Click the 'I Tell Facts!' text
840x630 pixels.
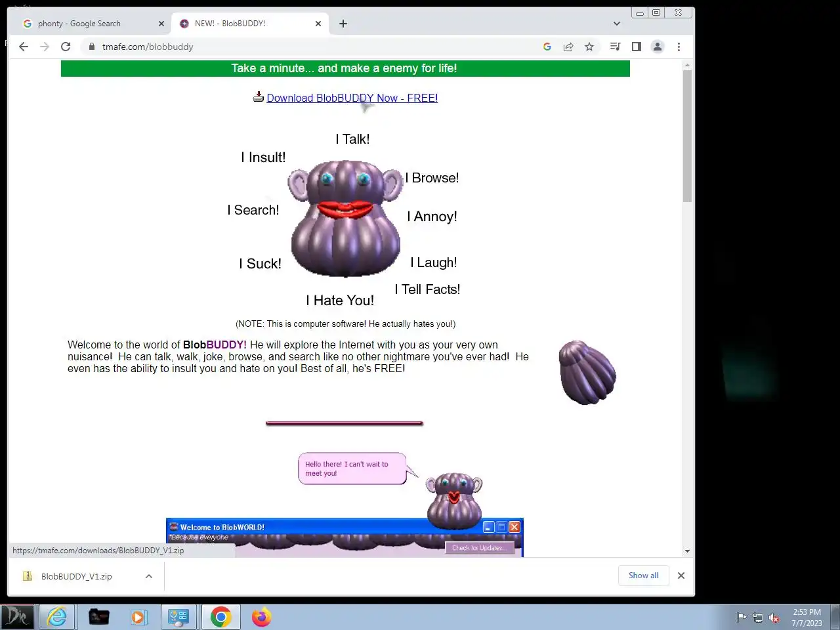pos(427,289)
